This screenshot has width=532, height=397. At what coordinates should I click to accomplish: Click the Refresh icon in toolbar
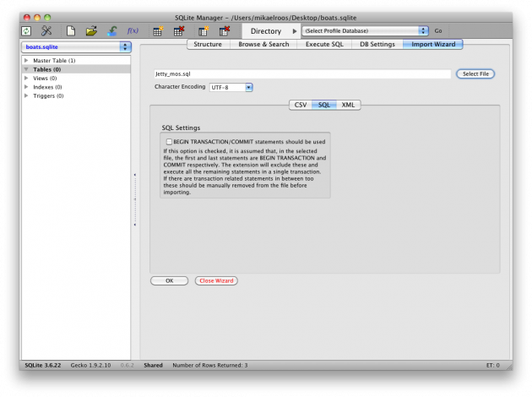pos(26,31)
